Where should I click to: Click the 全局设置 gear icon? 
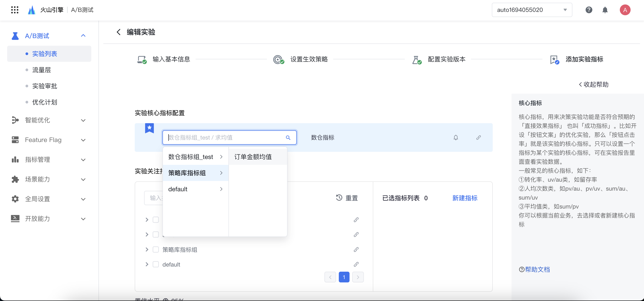pyautogui.click(x=15, y=199)
